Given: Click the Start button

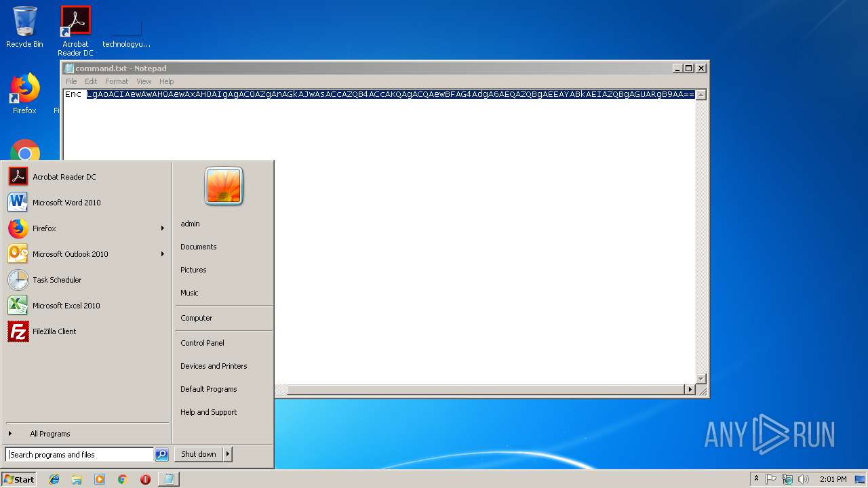Looking at the screenshot, I should point(19,479).
